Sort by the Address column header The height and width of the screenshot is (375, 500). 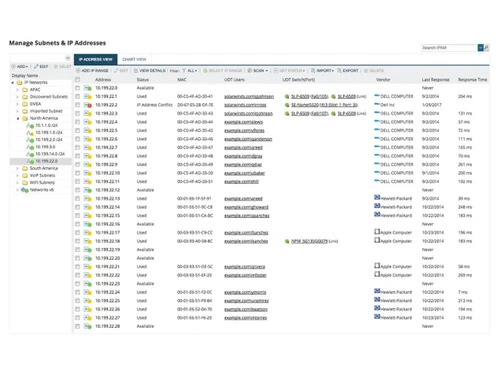click(103, 80)
